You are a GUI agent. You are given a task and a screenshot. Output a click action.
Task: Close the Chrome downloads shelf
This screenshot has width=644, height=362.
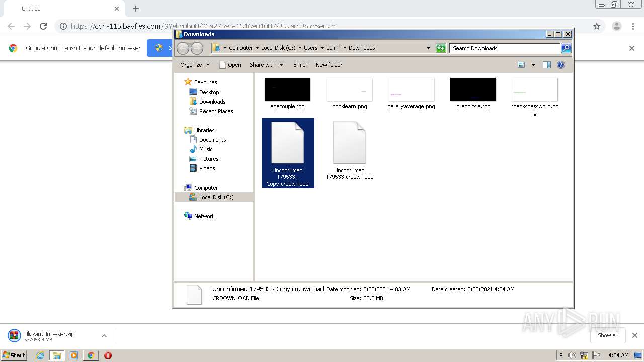pos(634,335)
